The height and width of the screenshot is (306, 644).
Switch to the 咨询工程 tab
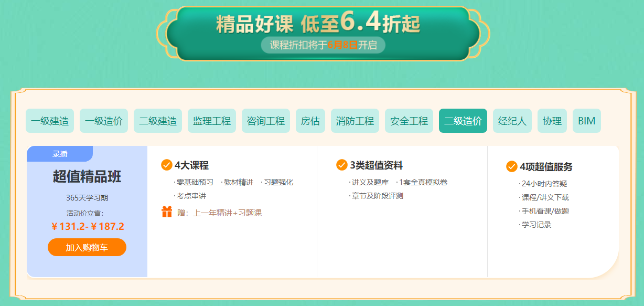coord(266,121)
